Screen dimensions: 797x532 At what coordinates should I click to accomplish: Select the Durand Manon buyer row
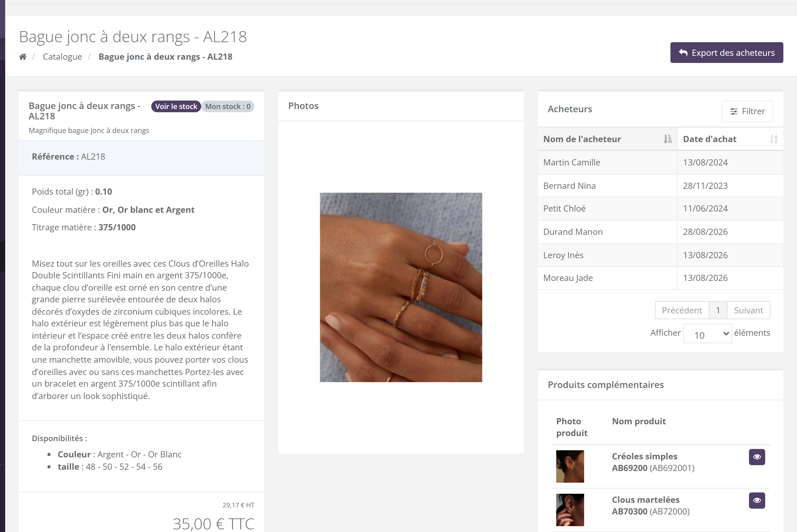[660, 232]
